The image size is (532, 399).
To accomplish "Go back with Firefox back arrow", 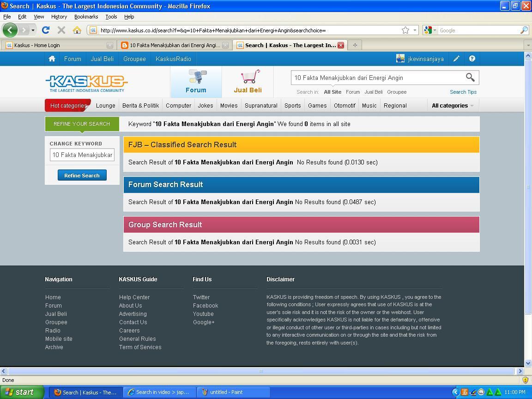I will coord(10,30).
